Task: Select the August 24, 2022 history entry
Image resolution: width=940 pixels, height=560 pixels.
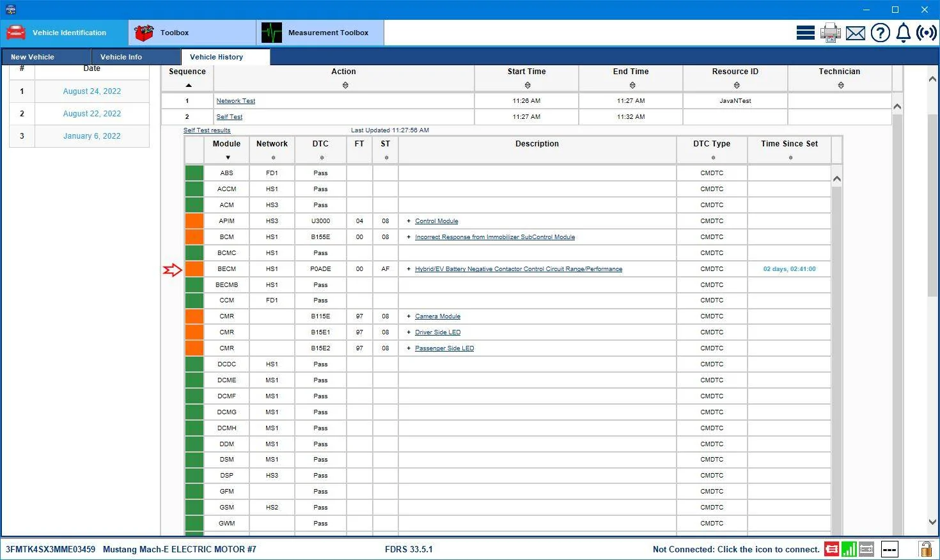Action: tap(92, 91)
